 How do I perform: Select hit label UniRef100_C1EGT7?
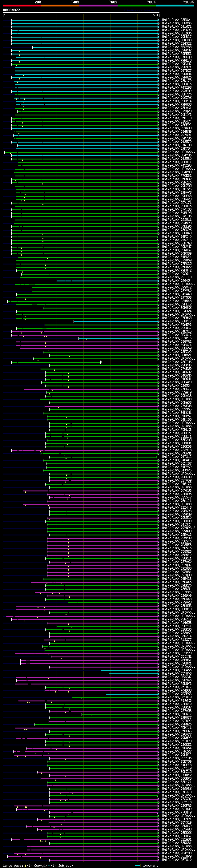(x=177, y=714)
